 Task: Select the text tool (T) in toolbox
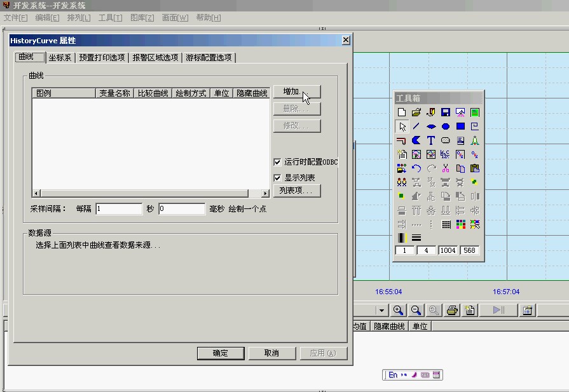point(431,140)
